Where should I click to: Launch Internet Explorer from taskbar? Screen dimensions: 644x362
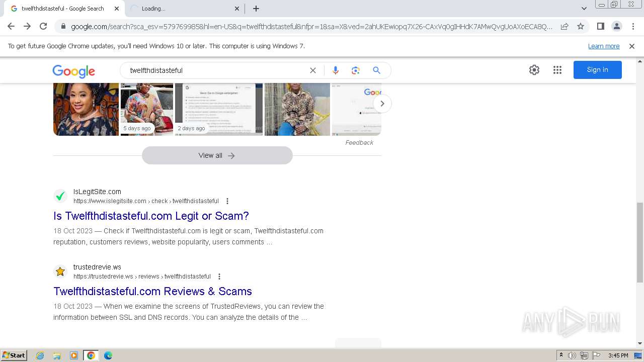pos(40,355)
